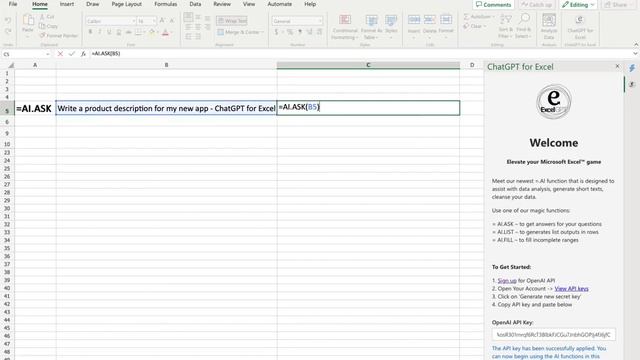Screen dimensions: 640x360
Task: Toggle Italic formatting
Action: 100,32
